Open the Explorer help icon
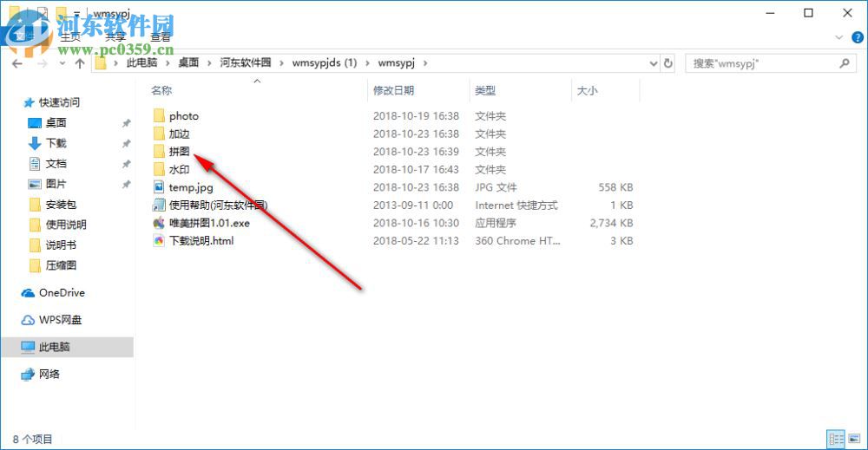Screen dimensions: 868x450 click(x=857, y=37)
